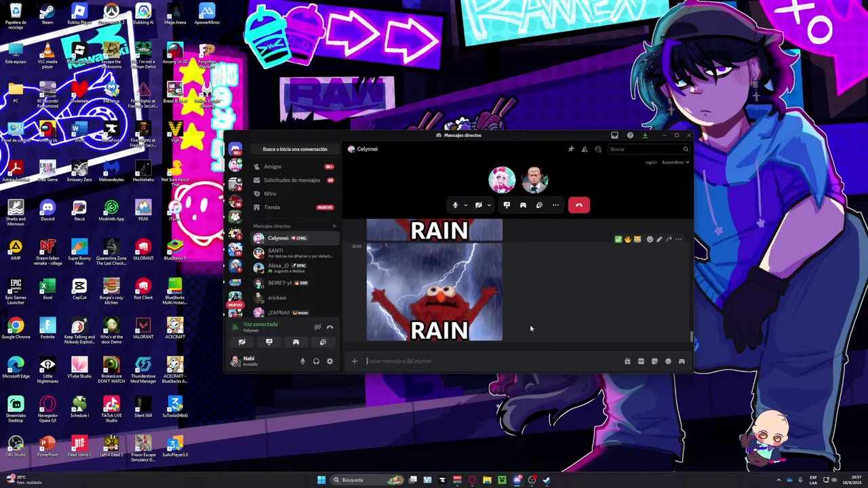Turn on camera in call controls
This screenshot has width=868, height=488.
(479, 205)
